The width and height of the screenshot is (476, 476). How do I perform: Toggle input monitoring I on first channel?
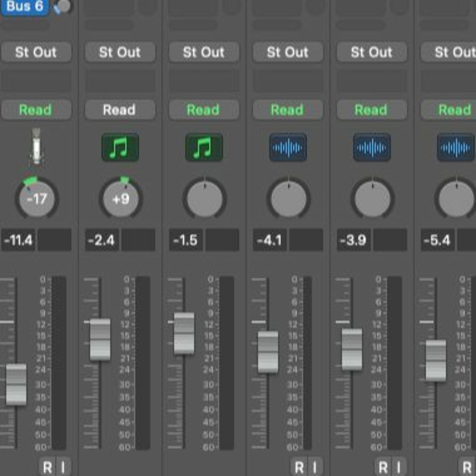point(63,467)
